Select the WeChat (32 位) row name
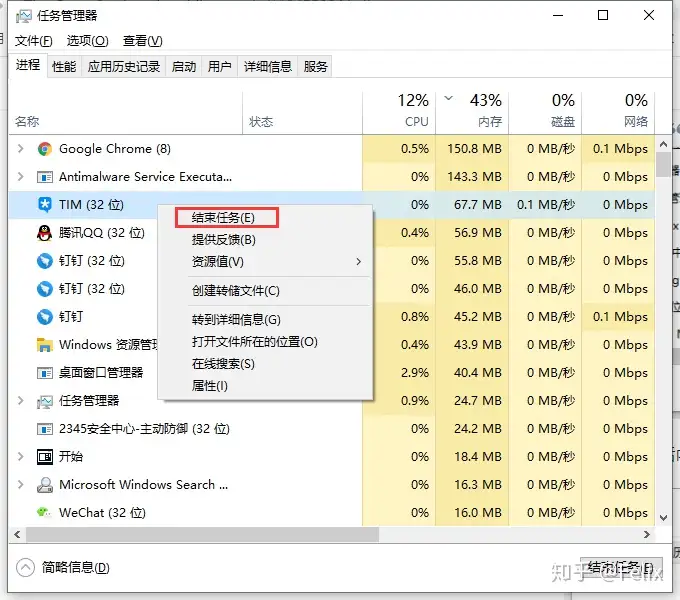 102,512
